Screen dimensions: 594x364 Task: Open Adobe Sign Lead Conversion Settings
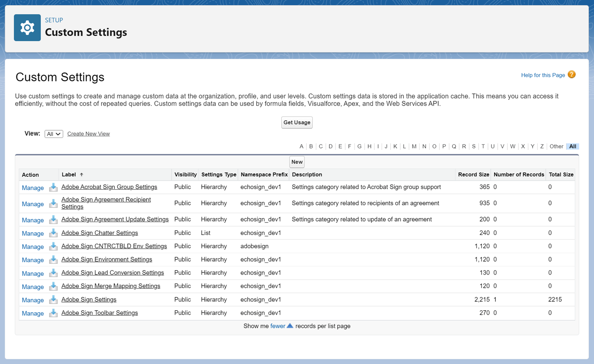point(112,273)
